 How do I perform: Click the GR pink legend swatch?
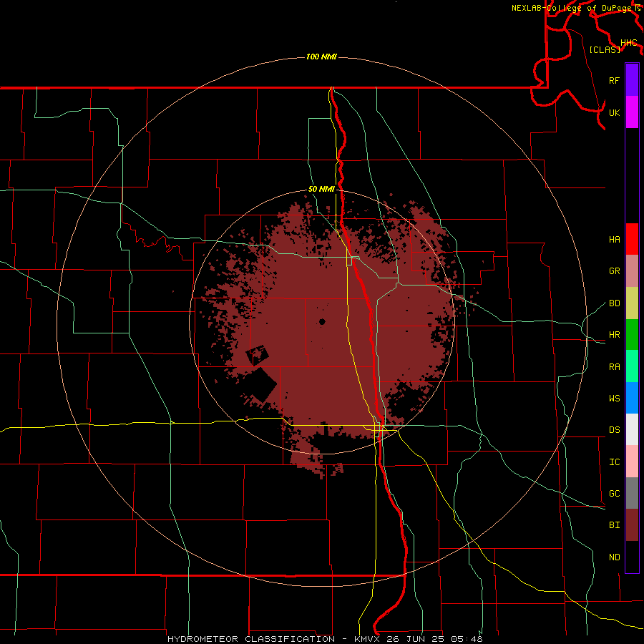point(632,270)
